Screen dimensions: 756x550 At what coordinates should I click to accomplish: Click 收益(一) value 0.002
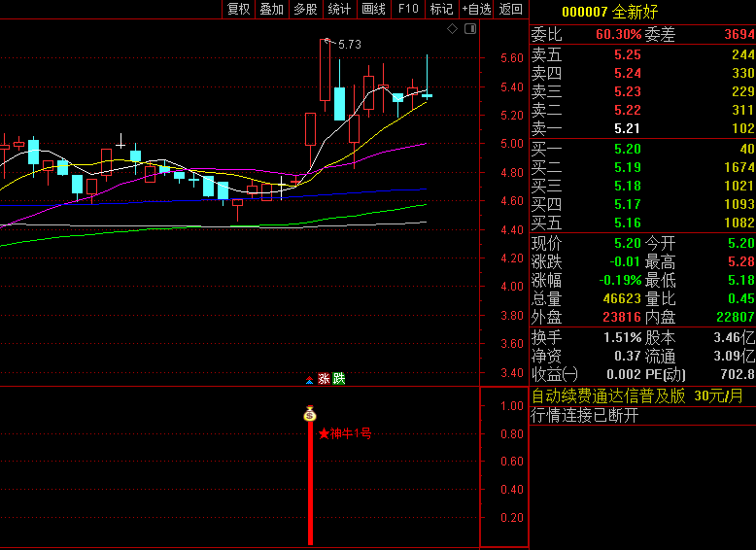coord(624,374)
